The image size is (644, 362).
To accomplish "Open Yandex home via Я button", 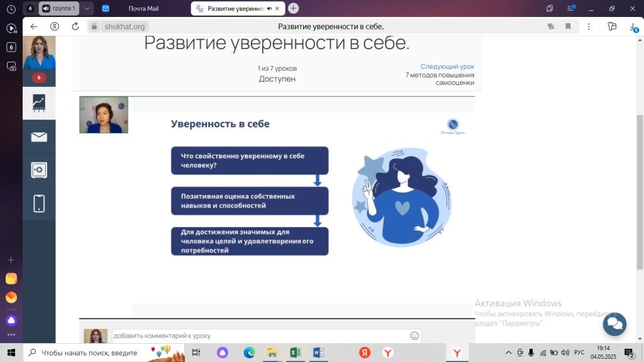I will click(x=55, y=26).
